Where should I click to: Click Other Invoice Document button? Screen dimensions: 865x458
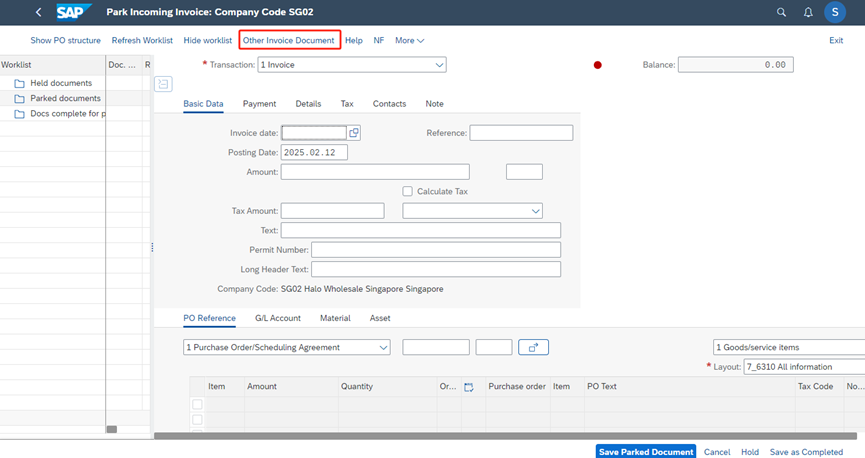click(x=289, y=40)
